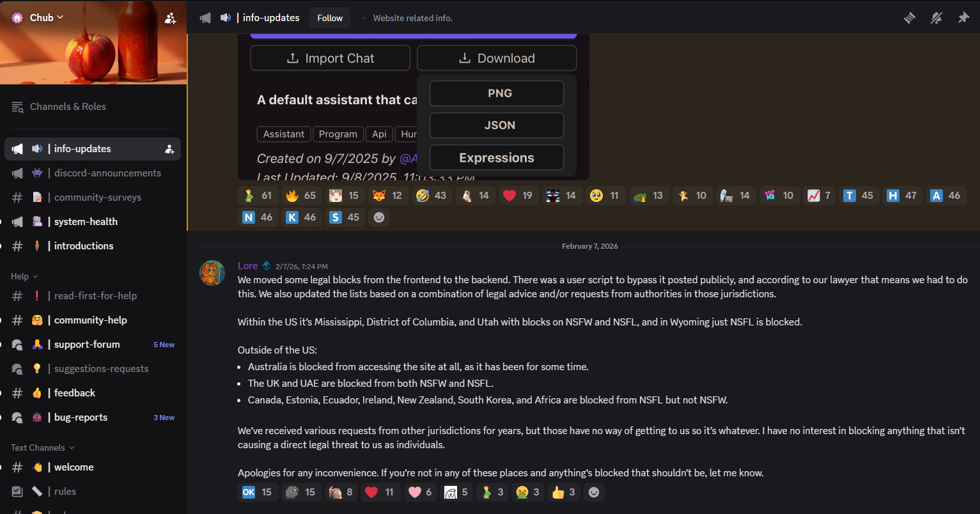This screenshot has height=514, width=980.
Task: Click the 'Website related info.' channel topic
Action: click(412, 18)
